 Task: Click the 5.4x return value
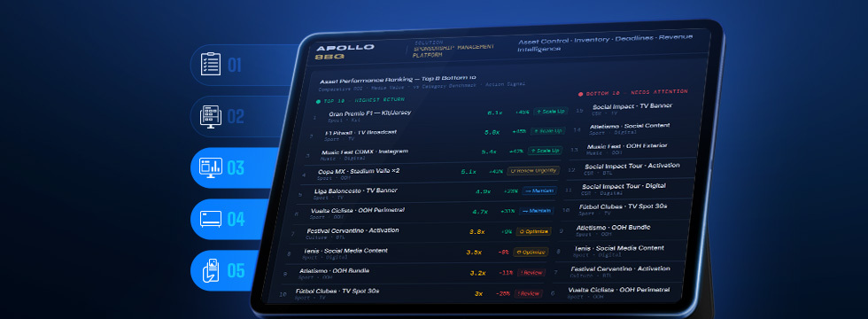tap(489, 152)
